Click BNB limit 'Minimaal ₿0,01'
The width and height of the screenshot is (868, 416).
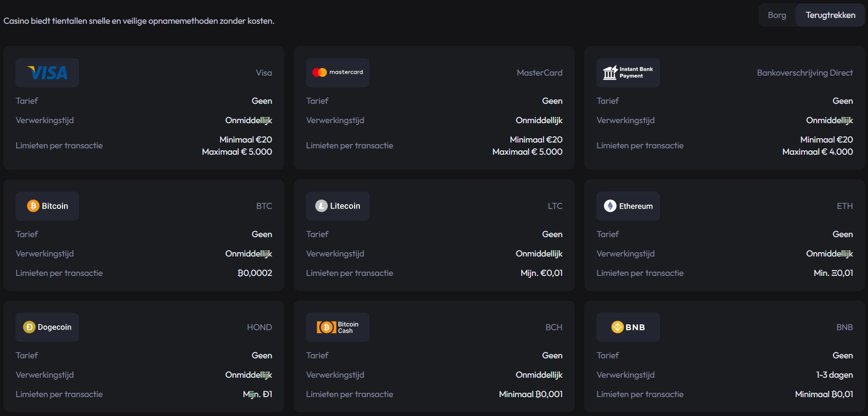tap(824, 394)
